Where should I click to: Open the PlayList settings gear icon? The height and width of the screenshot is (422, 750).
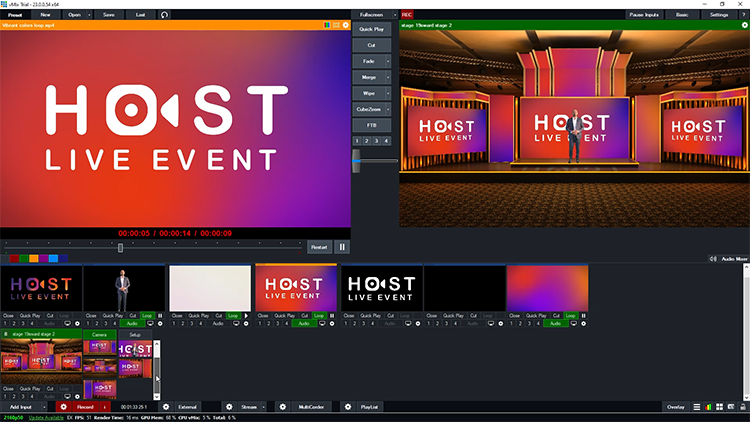348,407
